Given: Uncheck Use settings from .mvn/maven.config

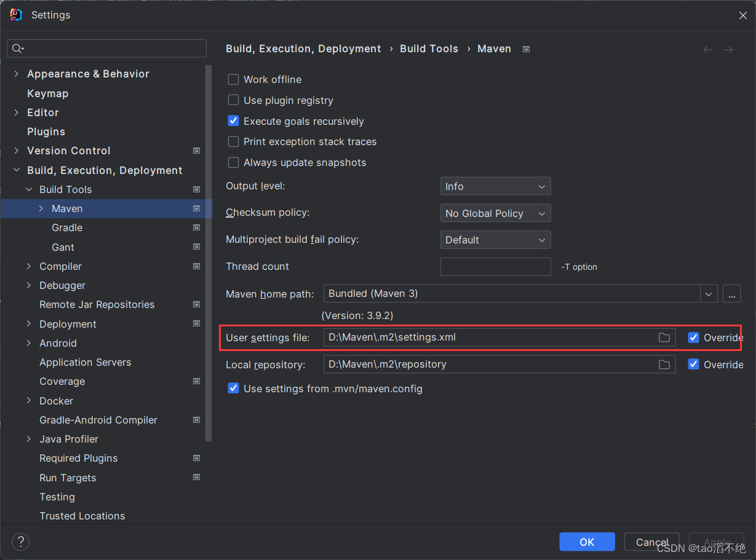Looking at the screenshot, I should pos(233,388).
